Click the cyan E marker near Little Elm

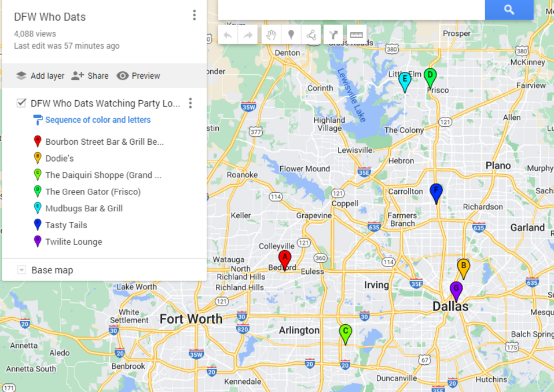tap(405, 82)
